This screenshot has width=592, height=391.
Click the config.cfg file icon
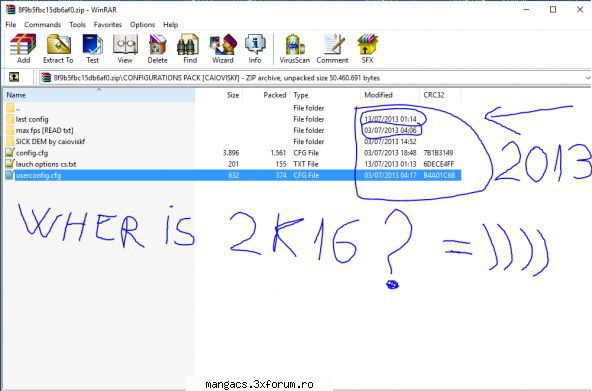pyautogui.click(x=10, y=153)
